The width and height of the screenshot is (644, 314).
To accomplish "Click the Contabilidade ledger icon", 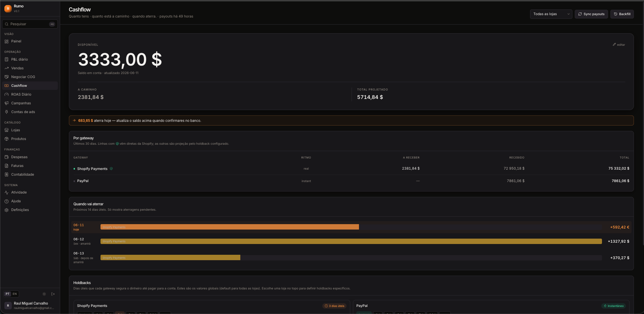I will coord(6,175).
